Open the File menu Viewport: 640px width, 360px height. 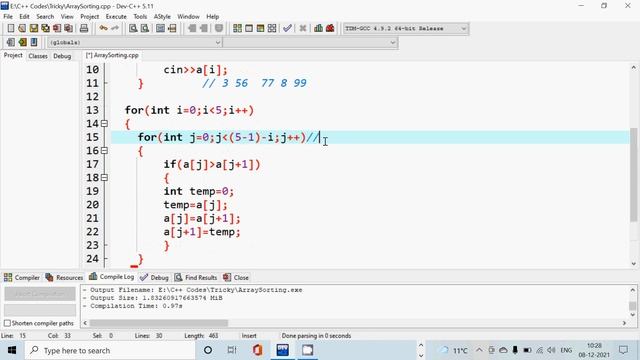pos(8,16)
